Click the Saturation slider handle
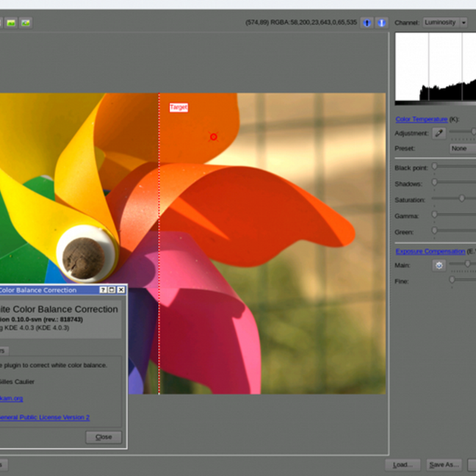This screenshot has width=476, height=476. [462, 198]
